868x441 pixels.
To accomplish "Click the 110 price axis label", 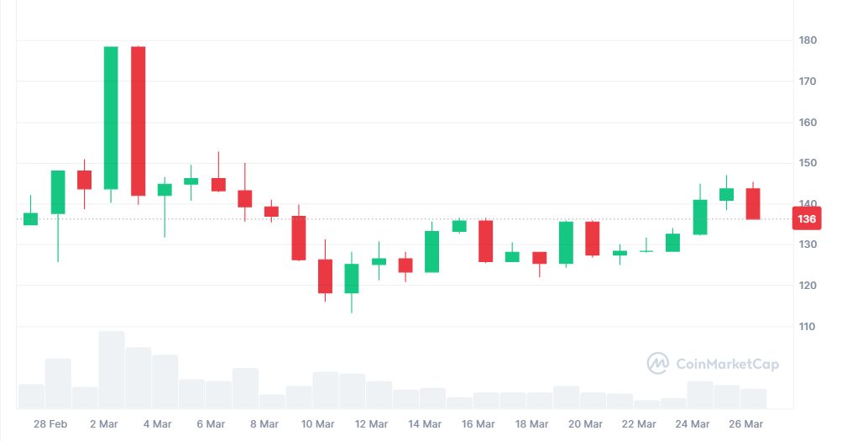I will click(808, 326).
